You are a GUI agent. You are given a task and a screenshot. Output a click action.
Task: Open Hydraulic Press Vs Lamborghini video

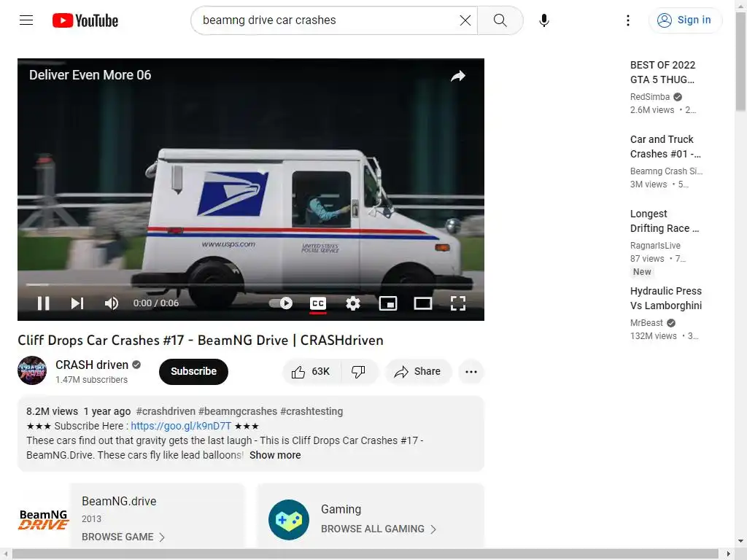[x=665, y=298]
